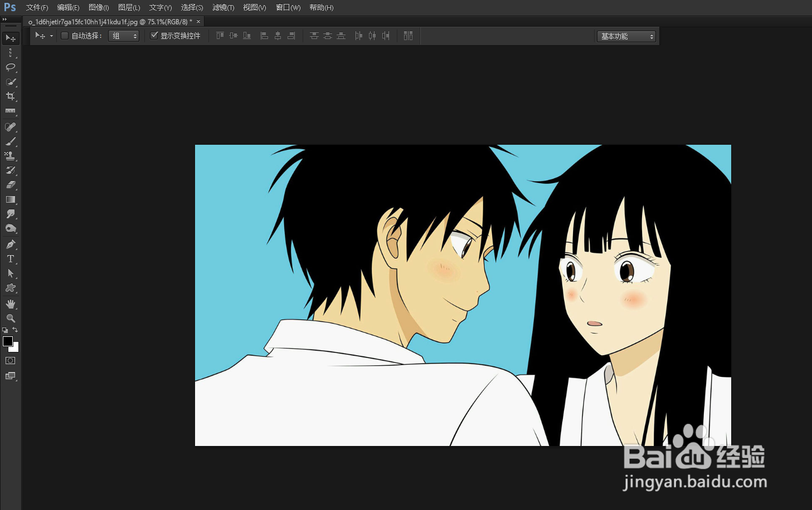Select the Clone Stamp tool

(x=11, y=156)
